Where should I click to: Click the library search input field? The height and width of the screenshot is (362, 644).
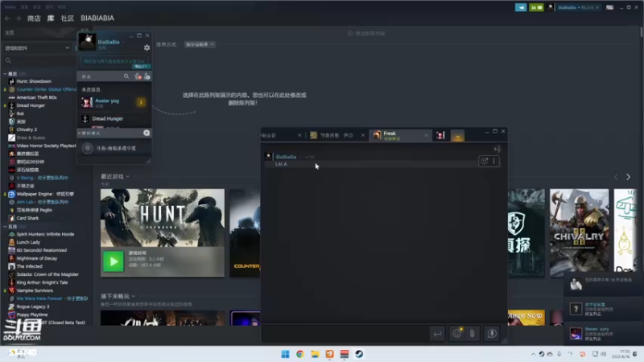coord(40,61)
